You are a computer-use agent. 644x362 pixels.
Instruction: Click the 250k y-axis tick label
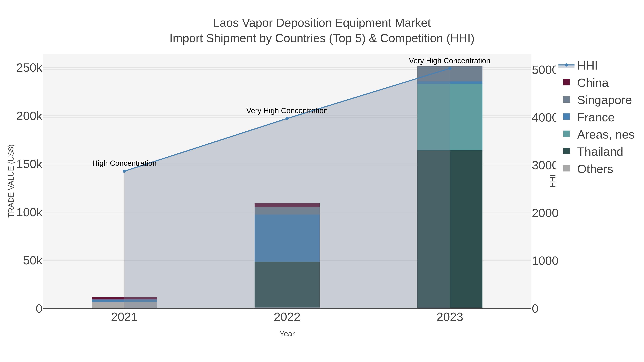point(30,68)
